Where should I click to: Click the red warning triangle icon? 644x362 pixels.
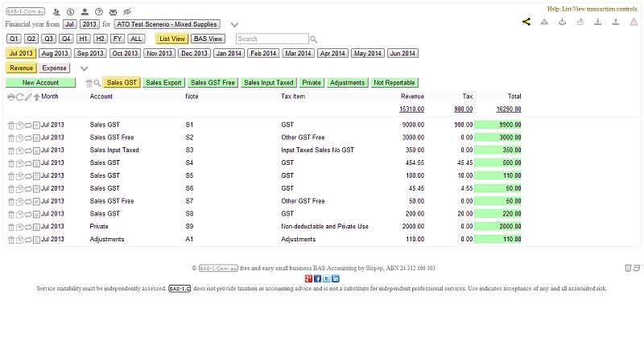(634, 22)
